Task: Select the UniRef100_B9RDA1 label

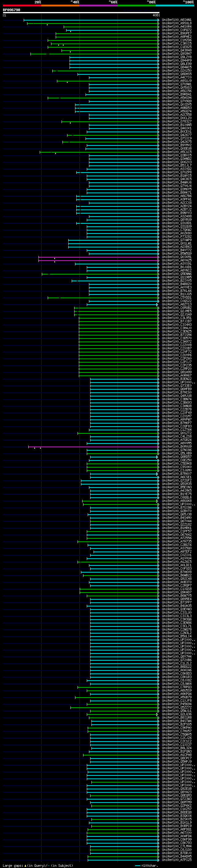Action: tap(177, 94)
